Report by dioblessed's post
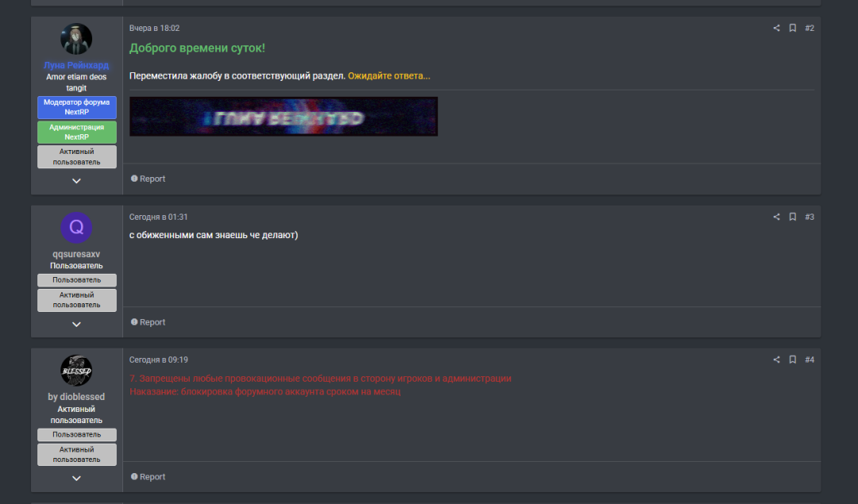 (x=148, y=477)
